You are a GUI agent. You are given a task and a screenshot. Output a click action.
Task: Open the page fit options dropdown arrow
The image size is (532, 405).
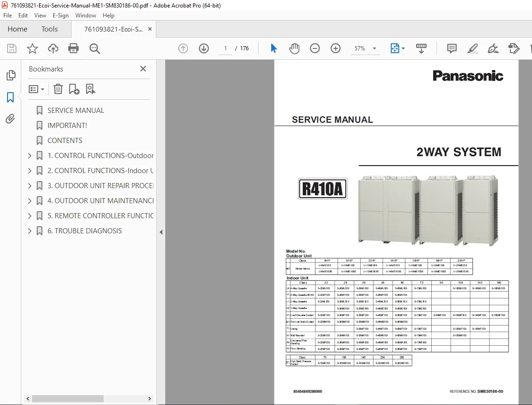[x=403, y=48]
